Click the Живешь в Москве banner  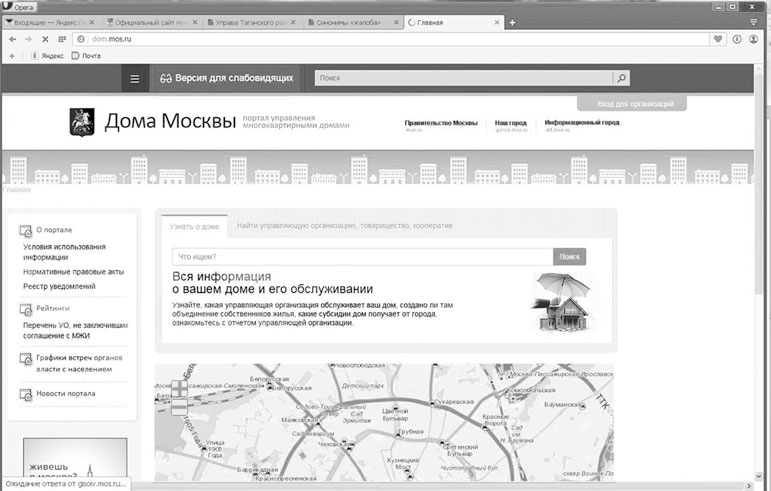pyautogui.click(x=75, y=460)
